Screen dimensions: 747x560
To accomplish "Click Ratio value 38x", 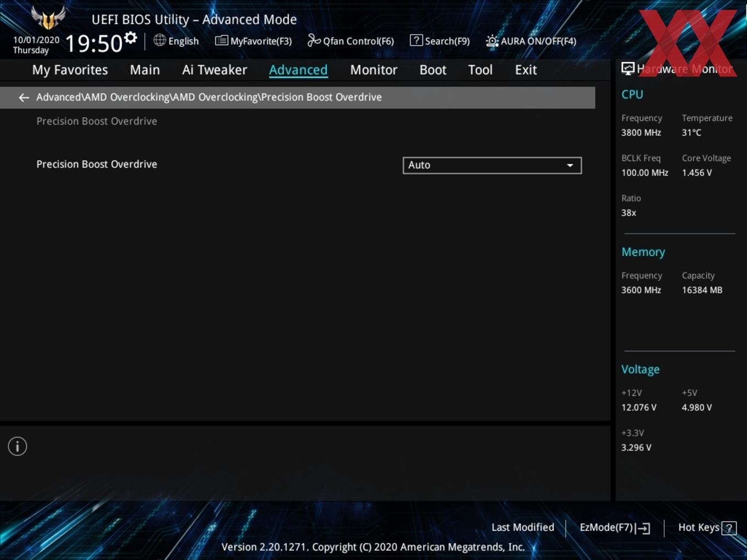I will click(x=629, y=212).
